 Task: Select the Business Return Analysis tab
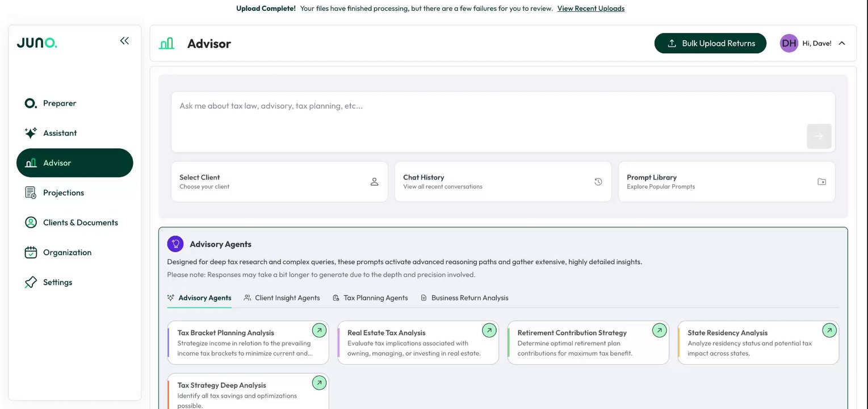point(464,298)
